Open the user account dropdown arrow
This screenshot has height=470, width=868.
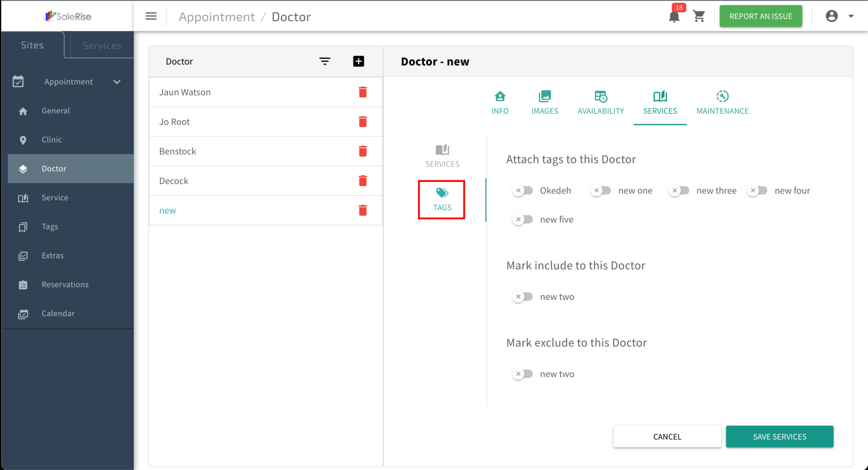[851, 17]
